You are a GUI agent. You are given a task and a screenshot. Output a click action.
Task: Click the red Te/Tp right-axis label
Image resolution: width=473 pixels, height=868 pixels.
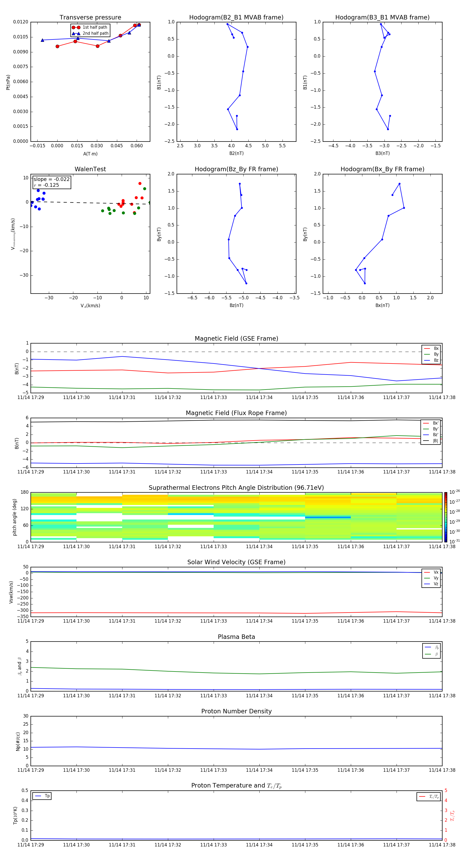point(452,816)
